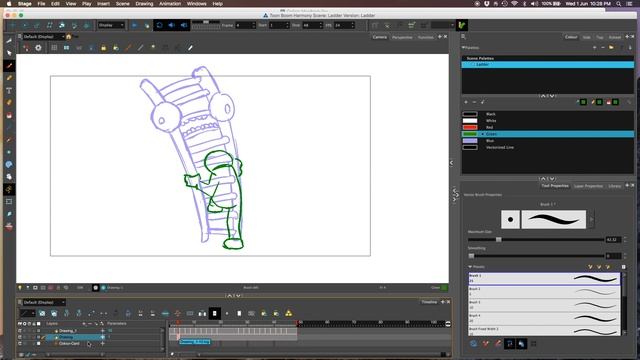Click the open palette folder icon

[611, 48]
